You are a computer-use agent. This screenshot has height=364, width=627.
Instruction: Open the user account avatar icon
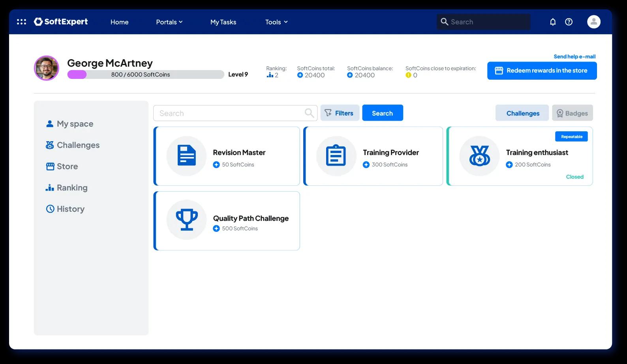click(x=593, y=22)
